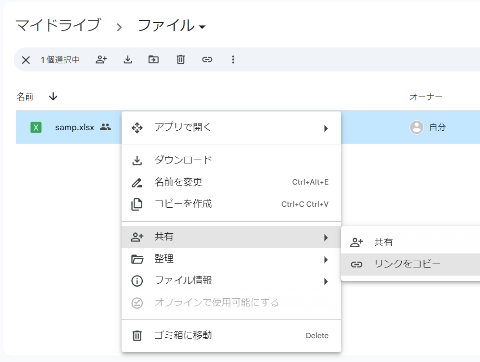The height and width of the screenshot is (362, 480).
Task: Click 共有 in the share submenu
Action: tap(411, 242)
